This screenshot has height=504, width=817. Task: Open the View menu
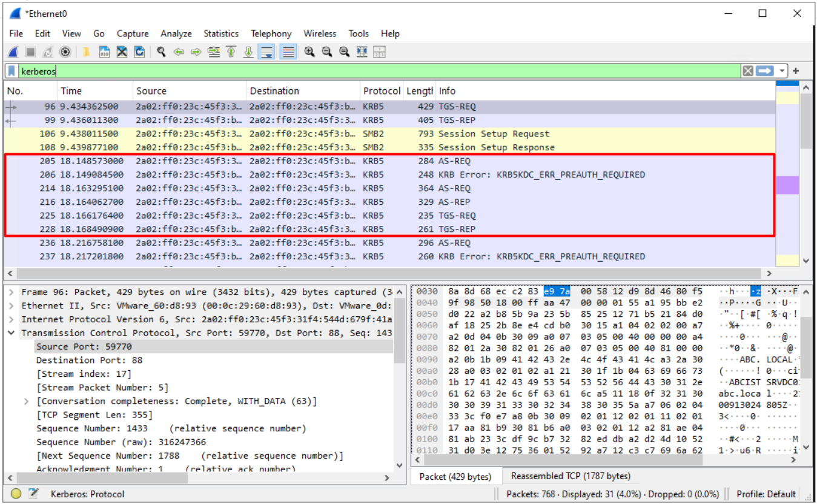pyautogui.click(x=71, y=34)
